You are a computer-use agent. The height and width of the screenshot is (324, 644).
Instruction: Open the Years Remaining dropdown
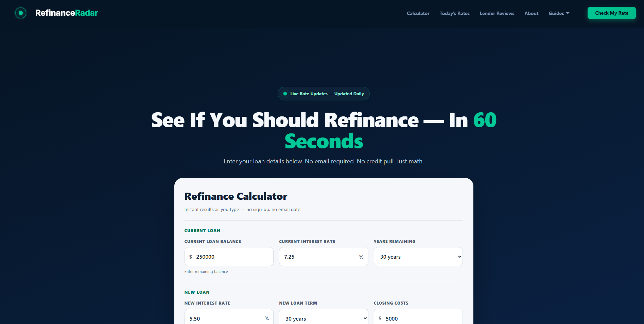point(418,257)
